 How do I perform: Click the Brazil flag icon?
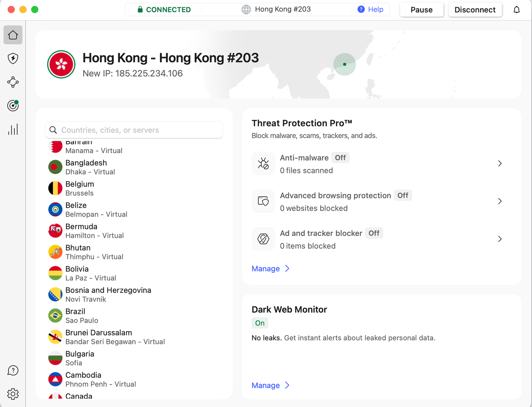tap(55, 316)
